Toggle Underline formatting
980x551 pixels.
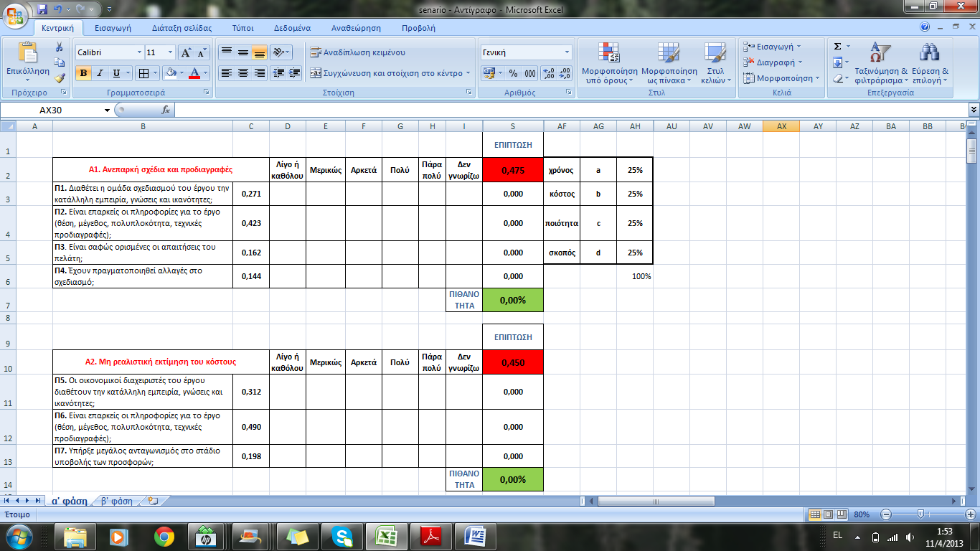click(x=116, y=73)
